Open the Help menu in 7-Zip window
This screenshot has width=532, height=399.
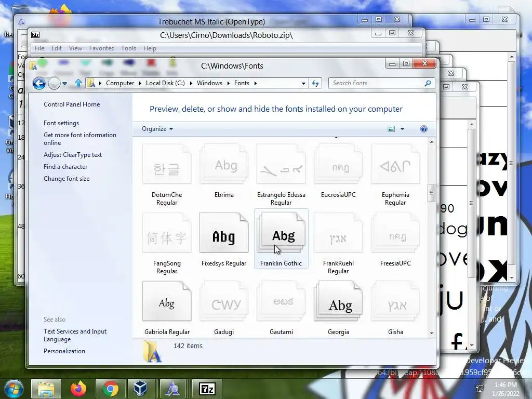(x=150, y=48)
